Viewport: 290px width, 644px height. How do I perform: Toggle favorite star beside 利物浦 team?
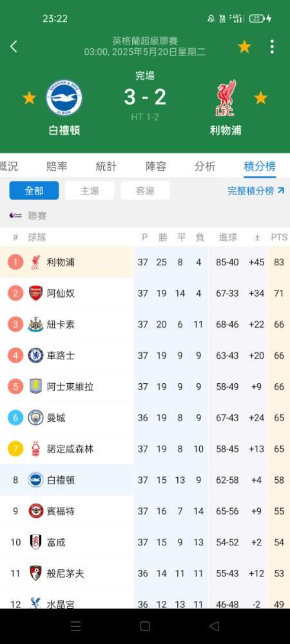pyautogui.click(x=260, y=98)
